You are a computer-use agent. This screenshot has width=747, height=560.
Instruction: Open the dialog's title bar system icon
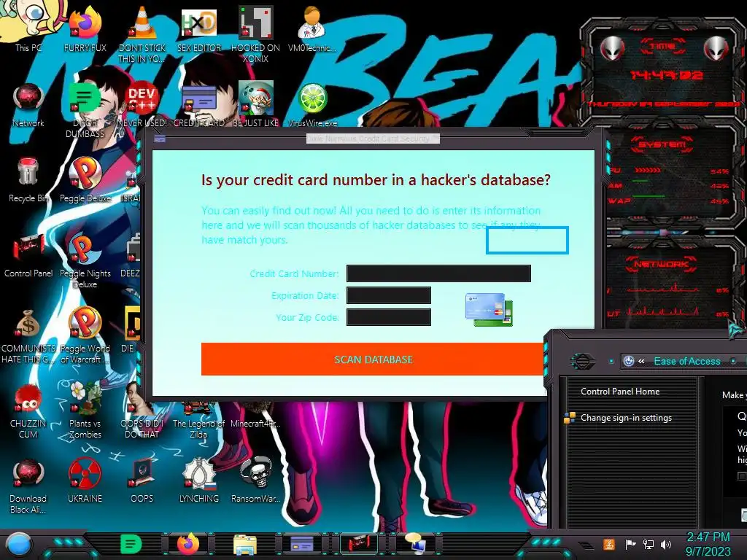click(160, 139)
